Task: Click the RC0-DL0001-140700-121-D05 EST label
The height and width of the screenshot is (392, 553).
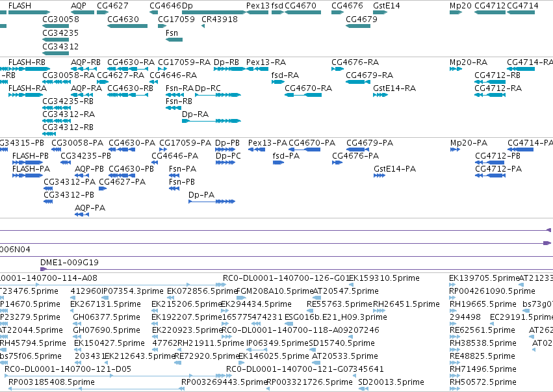Action: coord(68,369)
